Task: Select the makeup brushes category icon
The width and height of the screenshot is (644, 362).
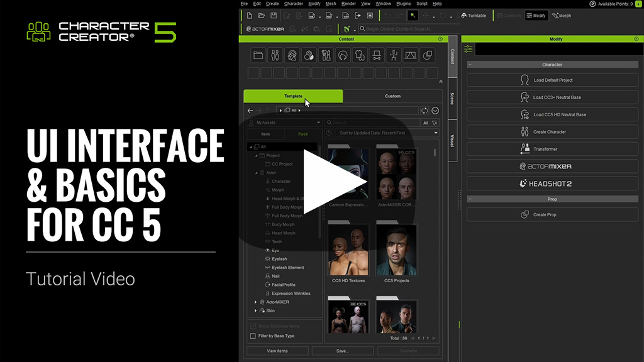Action: tap(326, 55)
